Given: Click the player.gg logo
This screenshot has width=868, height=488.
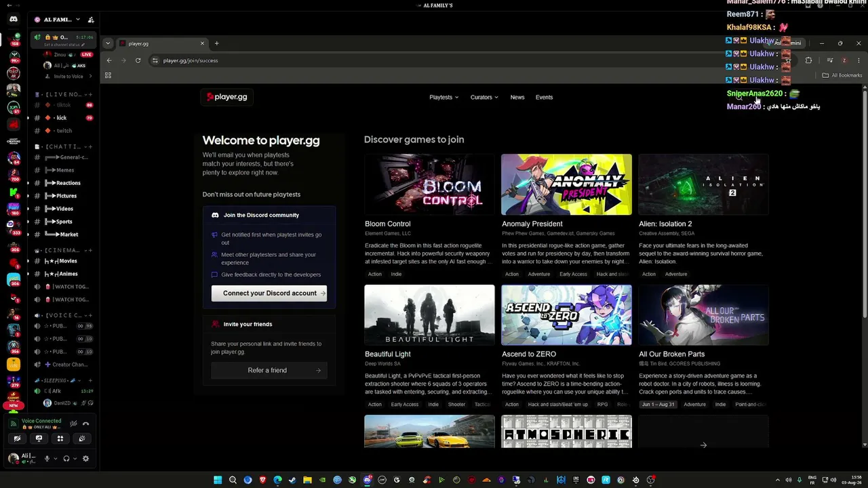Looking at the screenshot, I should pyautogui.click(x=227, y=97).
